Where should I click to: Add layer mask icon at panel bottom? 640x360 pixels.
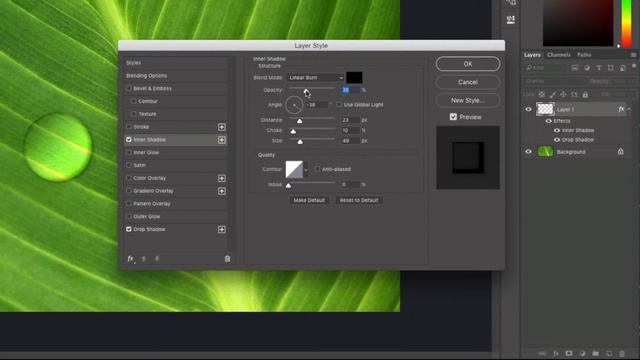[x=569, y=353]
